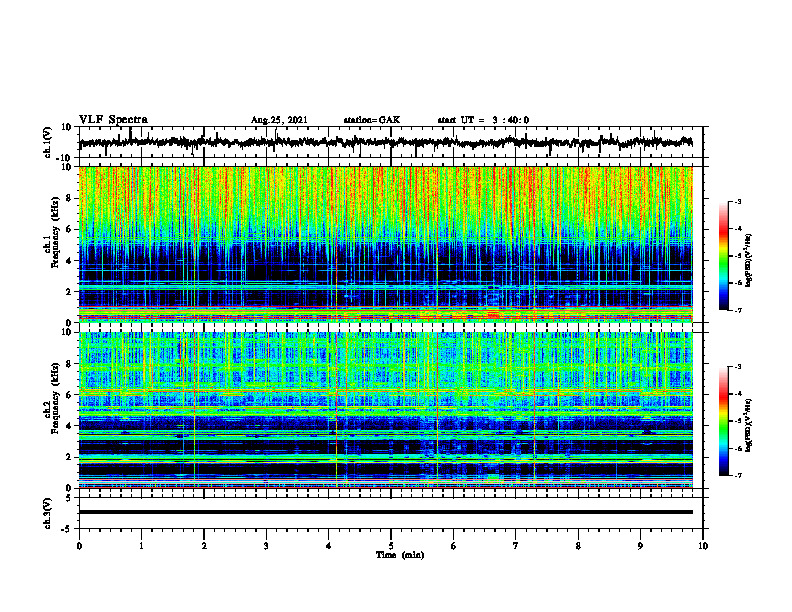Click the "ch.3(V)" axis label
The width and height of the screenshot is (792, 612).
[48, 513]
